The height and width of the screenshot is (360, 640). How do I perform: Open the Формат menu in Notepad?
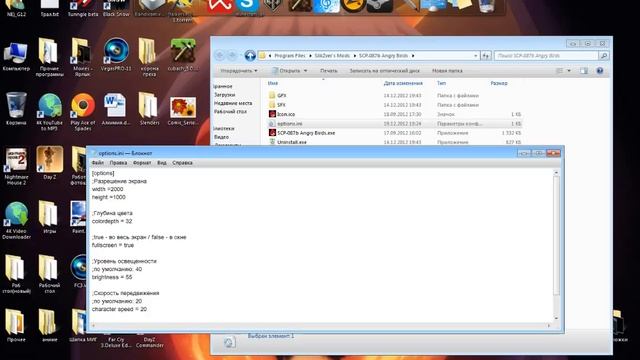tap(142, 162)
